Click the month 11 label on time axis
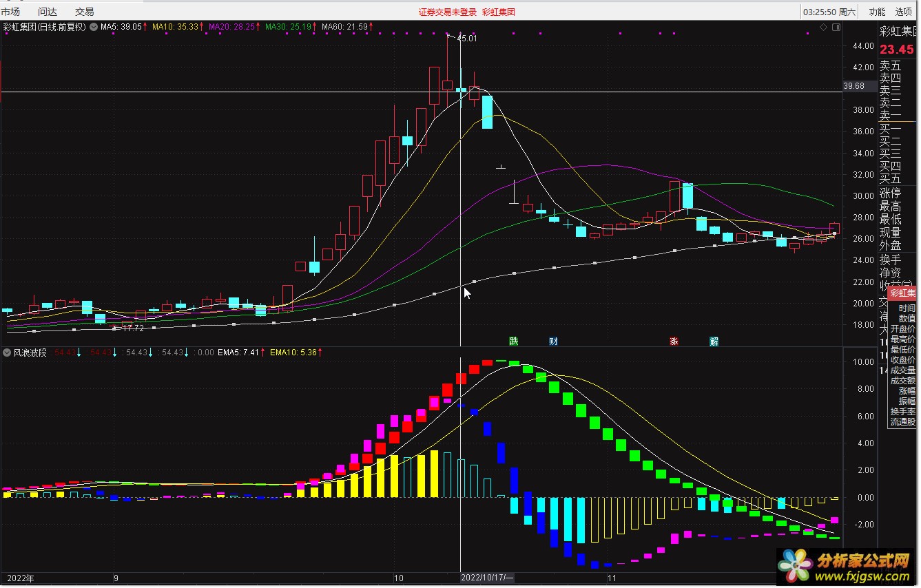This screenshot has height=588, width=921. (612, 578)
